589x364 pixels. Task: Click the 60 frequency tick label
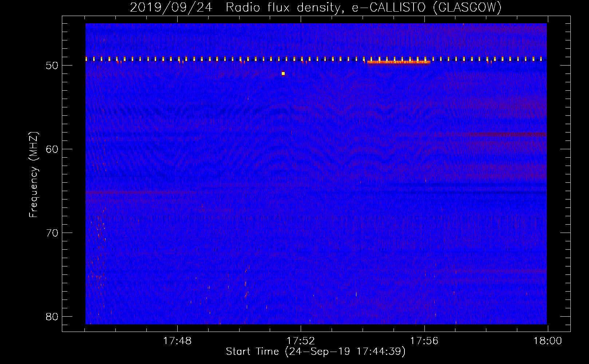(x=52, y=149)
